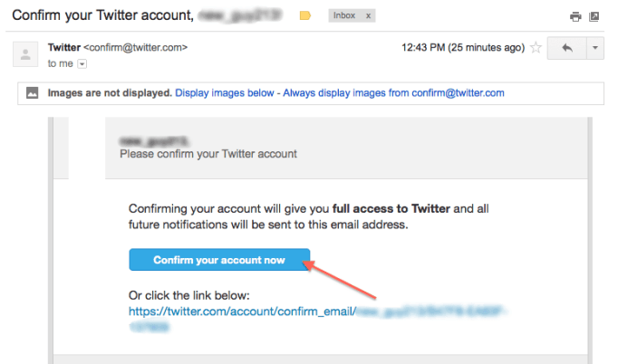The width and height of the screenshot is (618, 364).
Task: Expand recipient details next to 'to me'
Action: [82, 63]
